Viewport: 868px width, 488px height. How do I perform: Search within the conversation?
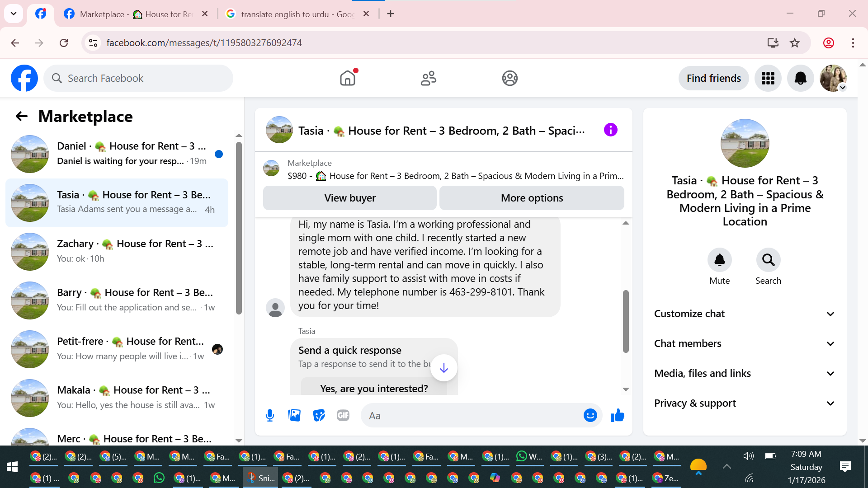click(x=768, y=260)
